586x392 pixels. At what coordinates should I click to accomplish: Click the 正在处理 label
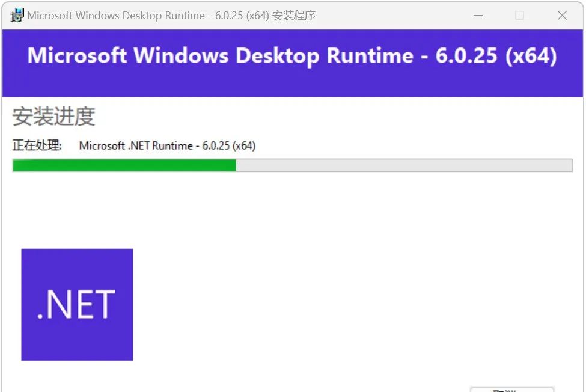click(37, 145)
